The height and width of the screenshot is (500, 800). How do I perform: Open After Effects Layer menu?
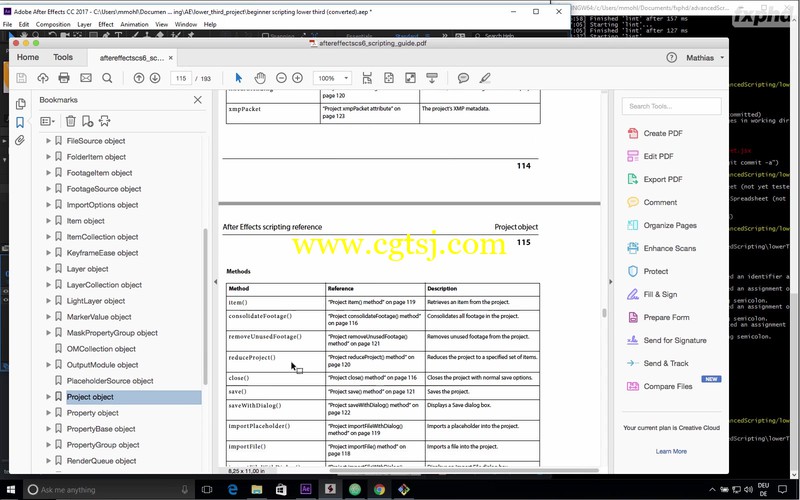(x=84, y=24)
